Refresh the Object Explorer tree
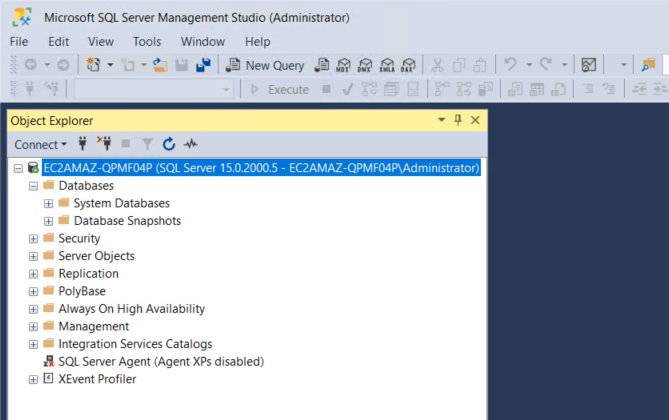This screenshot has height=420, width=669. point(169,144)
